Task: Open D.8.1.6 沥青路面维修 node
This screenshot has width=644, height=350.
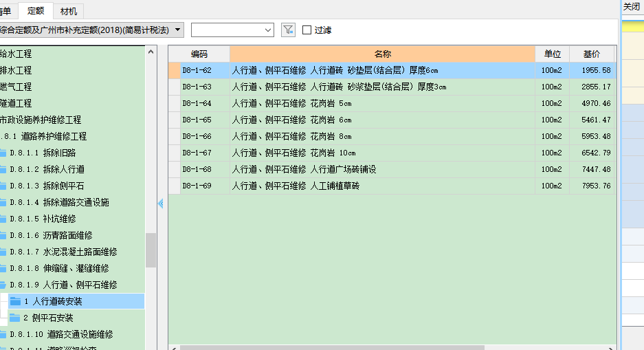Action: pos(51,235)
